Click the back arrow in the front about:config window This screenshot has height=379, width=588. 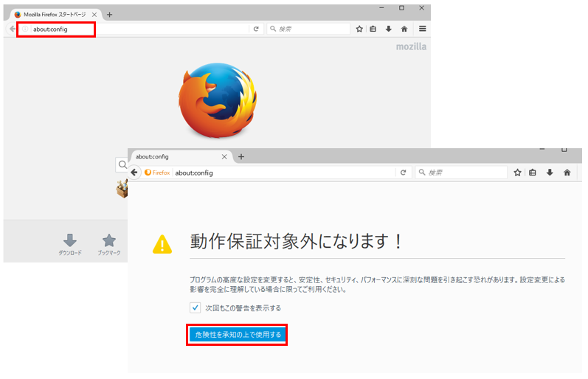(x=134, y=173)
